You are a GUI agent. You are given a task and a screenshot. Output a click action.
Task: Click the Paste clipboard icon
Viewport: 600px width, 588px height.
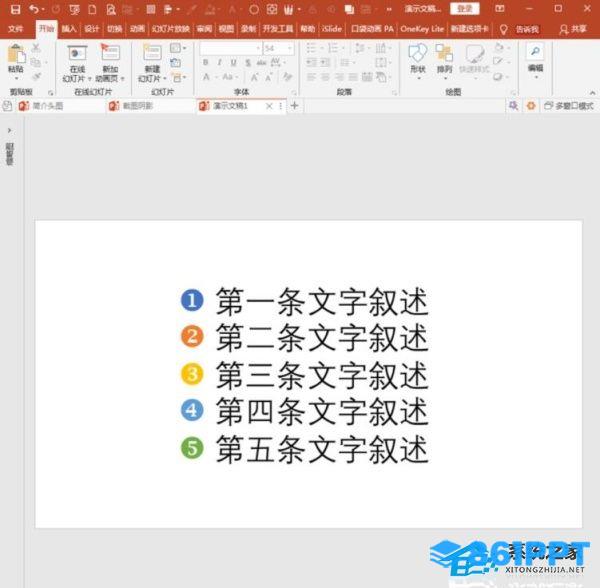[16, 54]
